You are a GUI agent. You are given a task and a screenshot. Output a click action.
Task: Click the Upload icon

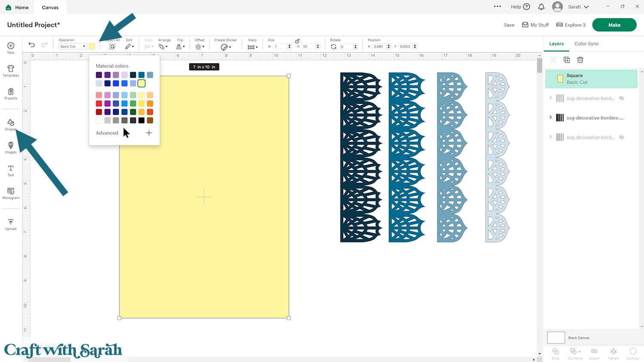11,224
